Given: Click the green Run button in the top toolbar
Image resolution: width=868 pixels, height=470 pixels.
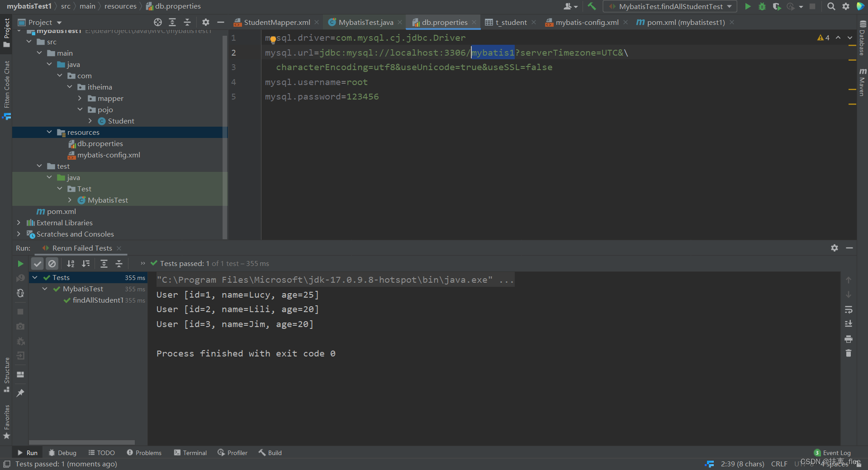Looking at the screenshot, I should point(748,6).
